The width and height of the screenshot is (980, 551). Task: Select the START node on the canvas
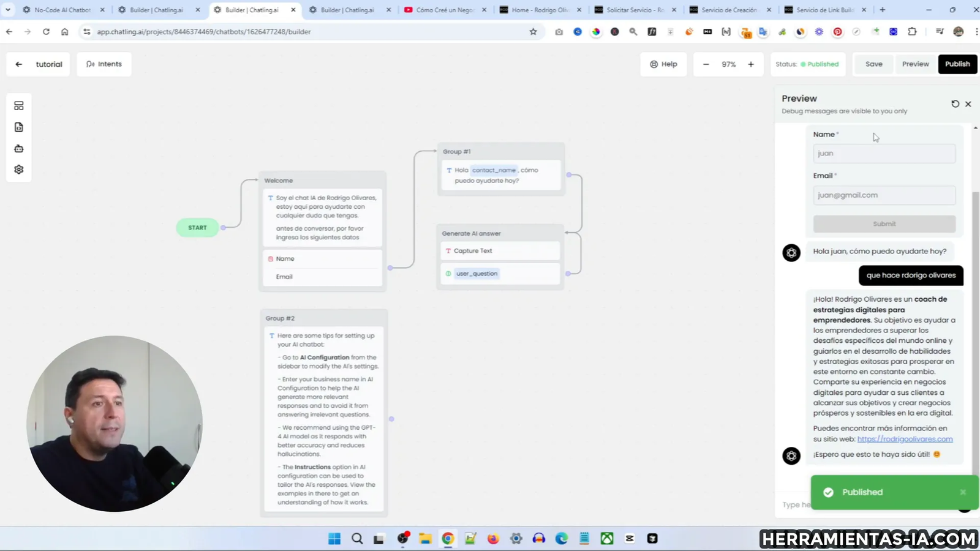(197, 227)
